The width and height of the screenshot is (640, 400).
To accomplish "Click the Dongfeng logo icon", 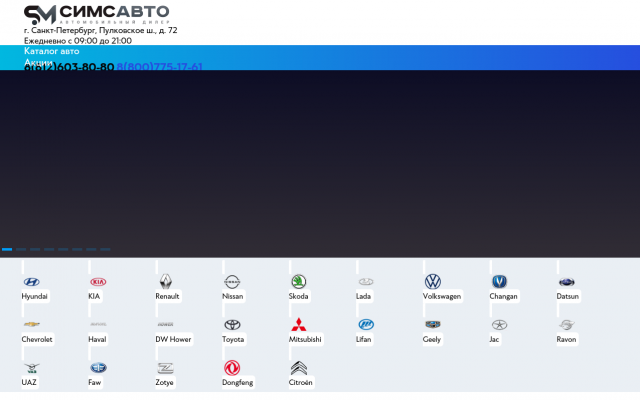I will click(232, 368).
